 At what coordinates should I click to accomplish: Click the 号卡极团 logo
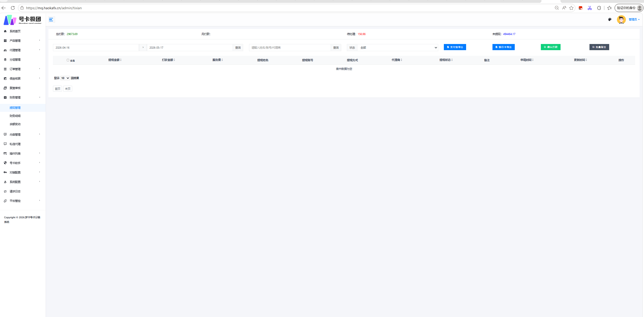coord(23,20)
